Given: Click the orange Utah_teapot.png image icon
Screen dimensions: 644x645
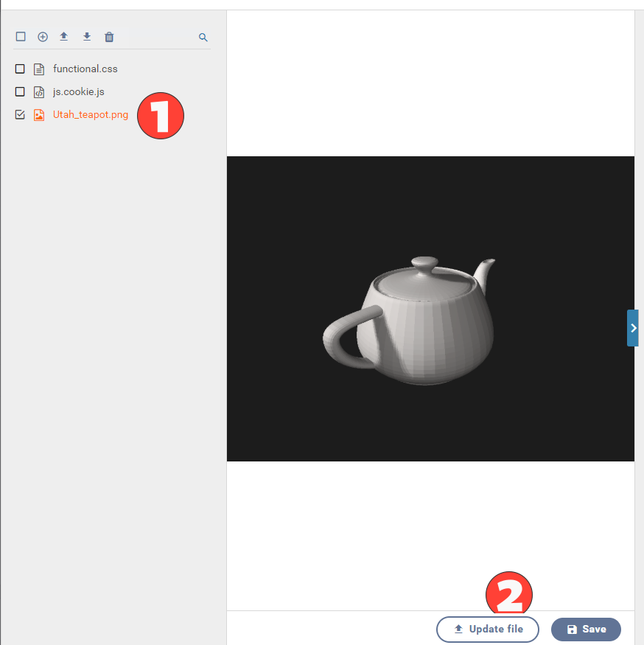Looking at the screenshot, I should point(39,115).
